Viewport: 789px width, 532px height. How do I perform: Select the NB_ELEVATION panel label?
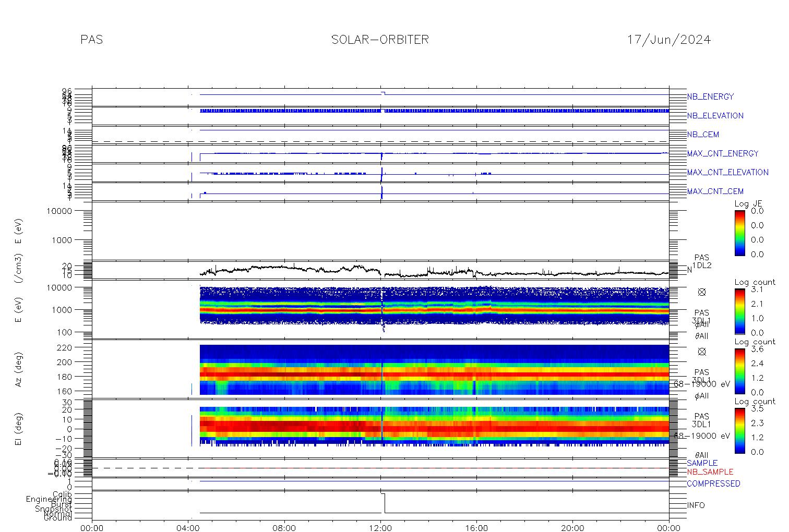(x=715, y=116)
